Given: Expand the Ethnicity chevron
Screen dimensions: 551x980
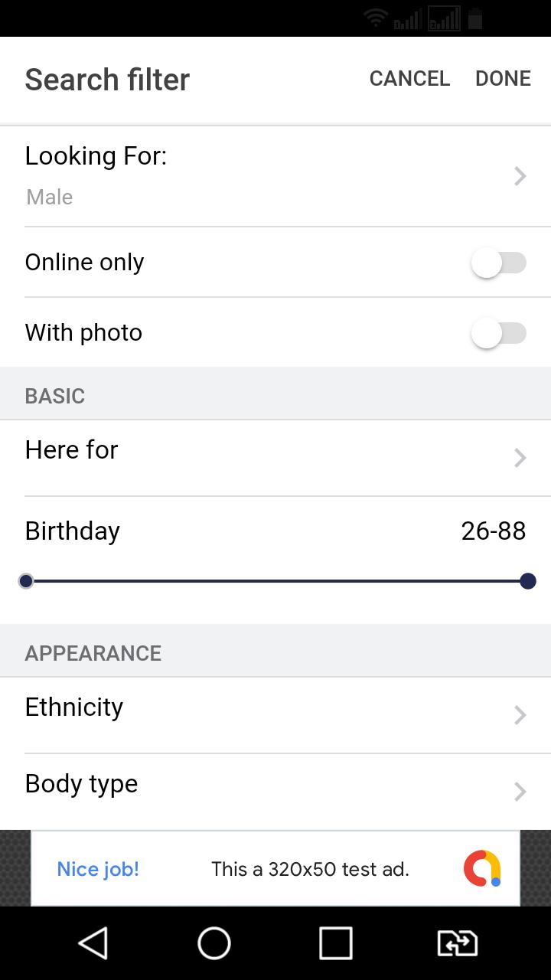Looking at the screenshot, I should 520,715.
